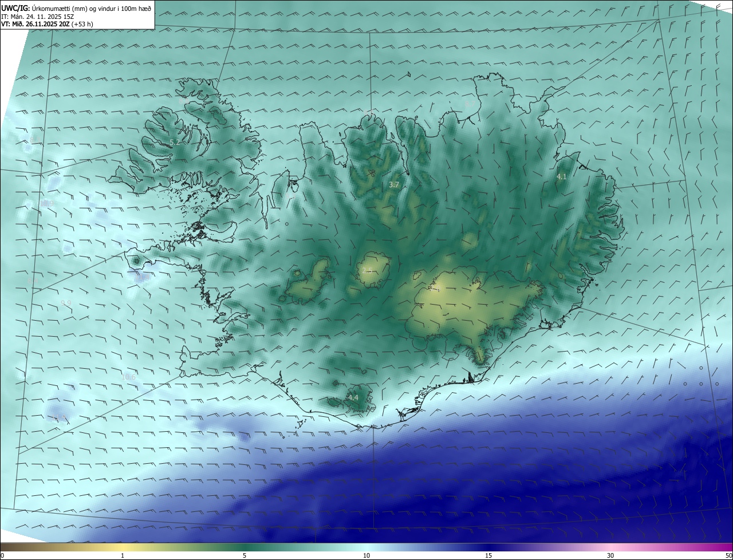
Task: Click the '1' tick on the colour scale
Action: [123, 555]
